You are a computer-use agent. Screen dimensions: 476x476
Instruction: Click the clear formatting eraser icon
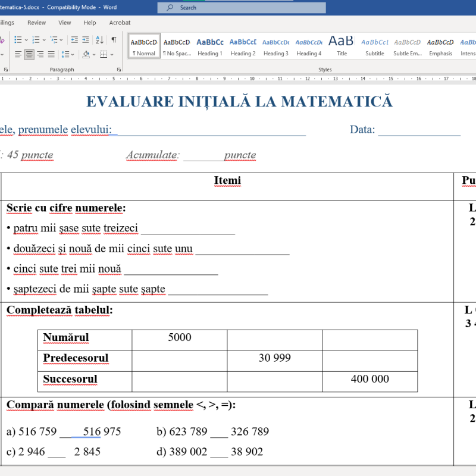tap(2, 40)
